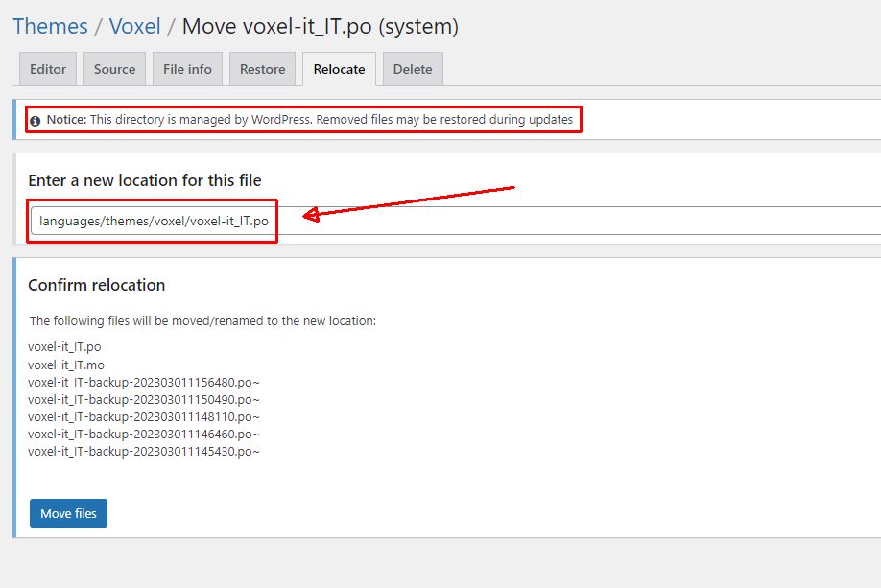Open the Restore tab
Screen dimensions: 881x588
262,68
